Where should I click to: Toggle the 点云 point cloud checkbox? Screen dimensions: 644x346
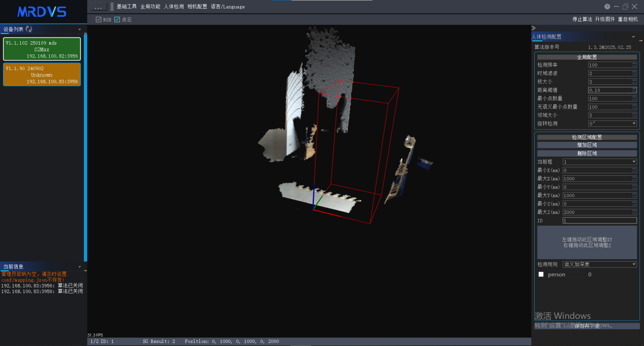pos(117,19)
